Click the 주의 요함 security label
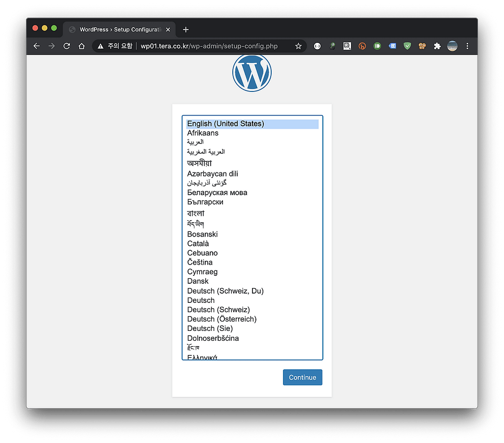The image size is (504, 443). 120,46
